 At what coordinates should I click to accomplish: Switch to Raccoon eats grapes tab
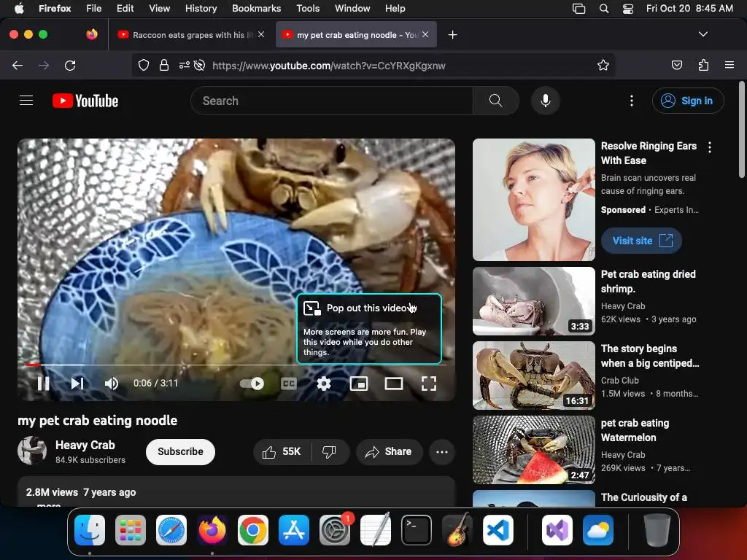pos(190,34)
